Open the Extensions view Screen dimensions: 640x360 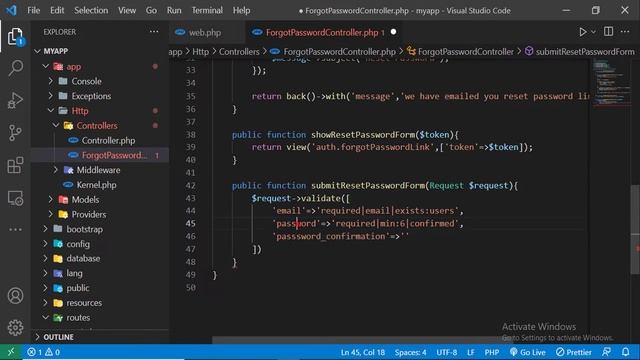[x=16, y=165]
